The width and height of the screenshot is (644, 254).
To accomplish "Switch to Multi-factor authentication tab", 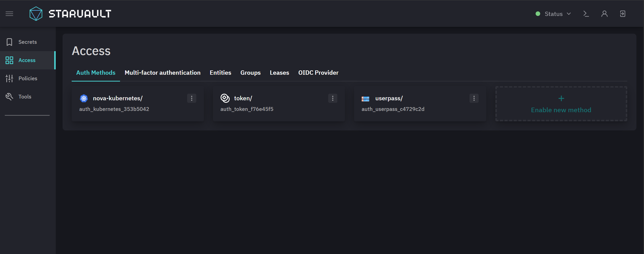I will [163, 73].
